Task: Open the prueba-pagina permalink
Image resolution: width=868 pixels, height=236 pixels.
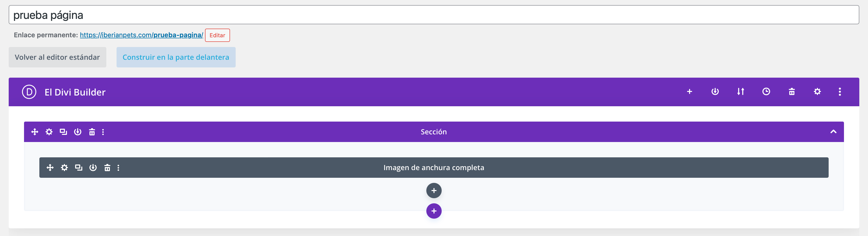Action: pyautogui.click(x=142, y=35)
